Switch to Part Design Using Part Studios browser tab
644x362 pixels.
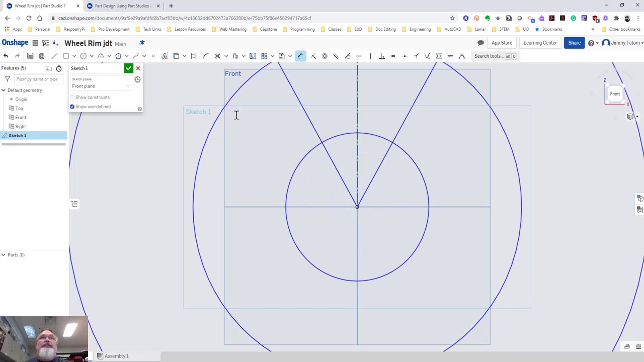coord(122,6)
